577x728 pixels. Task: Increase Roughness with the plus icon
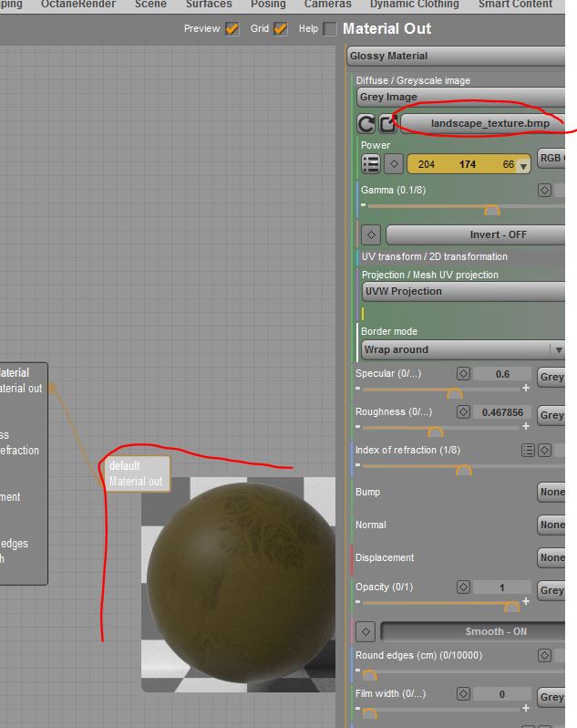tap(526, 426)
